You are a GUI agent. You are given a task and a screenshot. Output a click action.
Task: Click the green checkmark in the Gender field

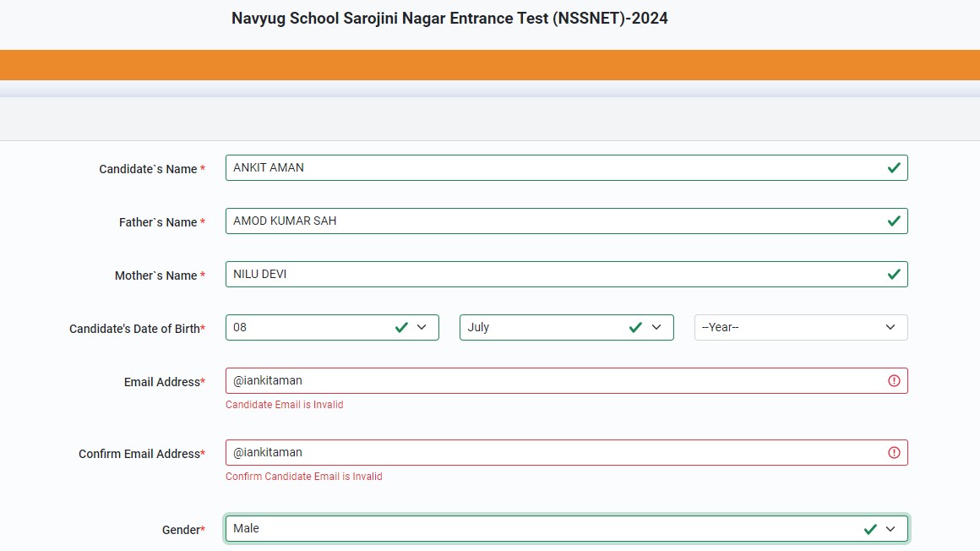pyautogui.click(x=870, y=528)
